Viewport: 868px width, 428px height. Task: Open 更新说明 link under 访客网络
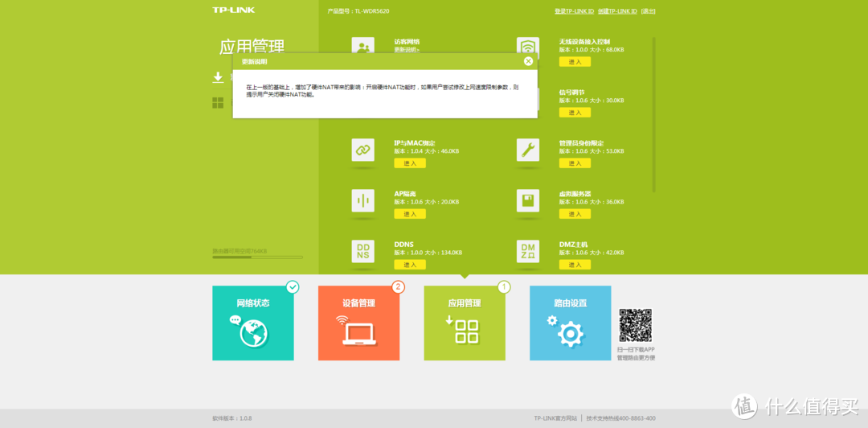point(407,50)
